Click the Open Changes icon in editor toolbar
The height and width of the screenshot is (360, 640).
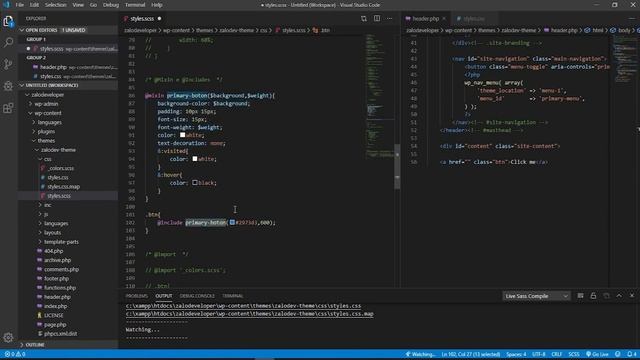click(364, 18)
